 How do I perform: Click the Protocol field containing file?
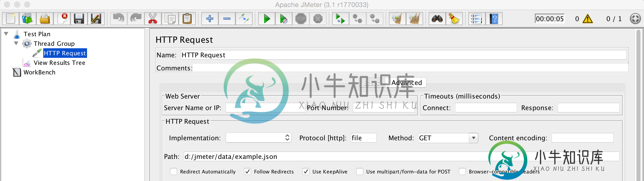tap(364, 138)
